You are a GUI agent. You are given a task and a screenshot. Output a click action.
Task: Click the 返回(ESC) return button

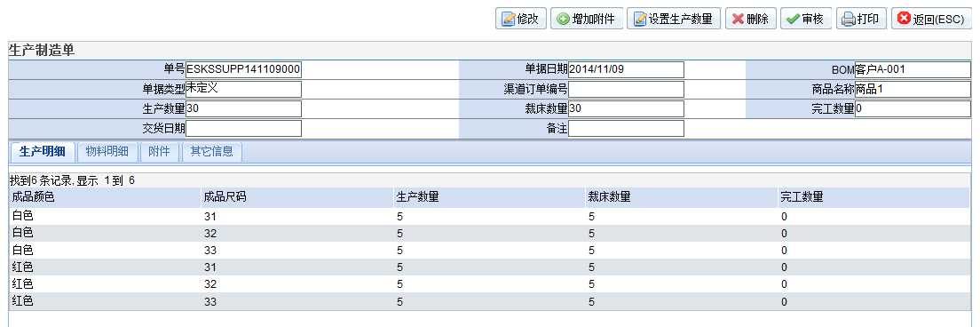[x=931, y=19]
